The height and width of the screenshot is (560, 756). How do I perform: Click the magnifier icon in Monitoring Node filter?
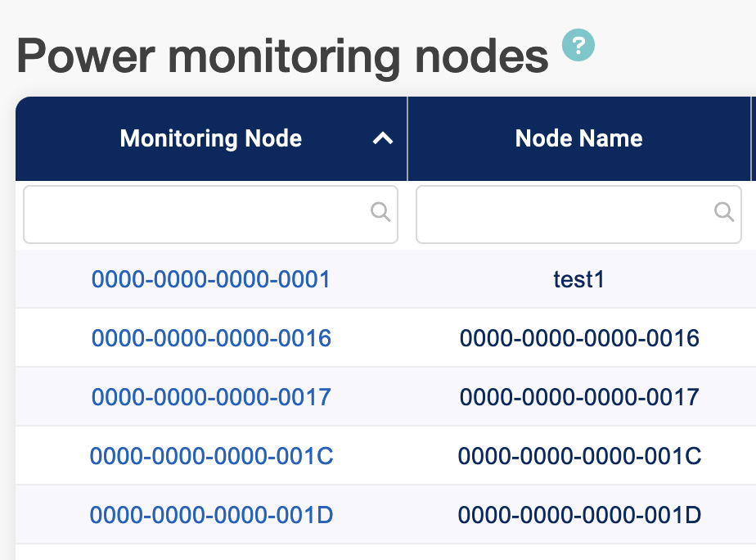[380, 213]
